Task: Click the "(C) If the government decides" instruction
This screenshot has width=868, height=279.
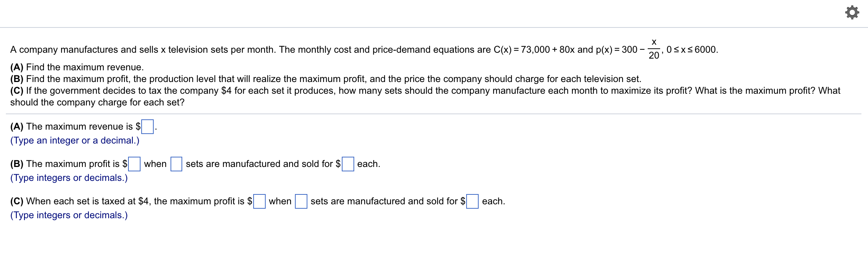Action: pyautogui.click(x=425, y=91)
